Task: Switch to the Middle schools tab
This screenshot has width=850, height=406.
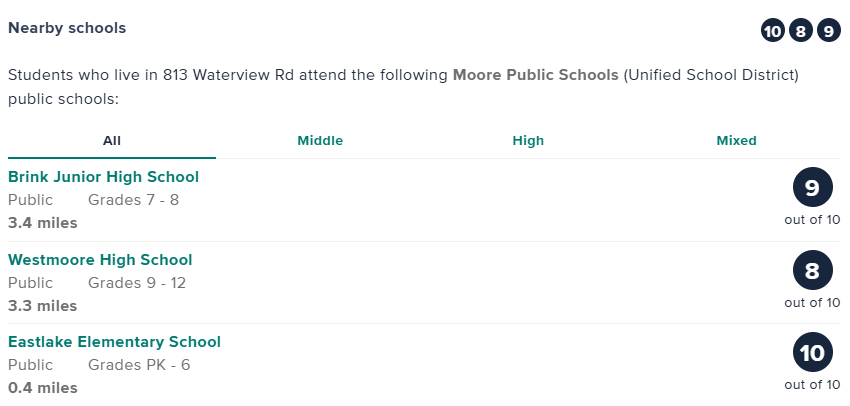Action: click(320, 141)
